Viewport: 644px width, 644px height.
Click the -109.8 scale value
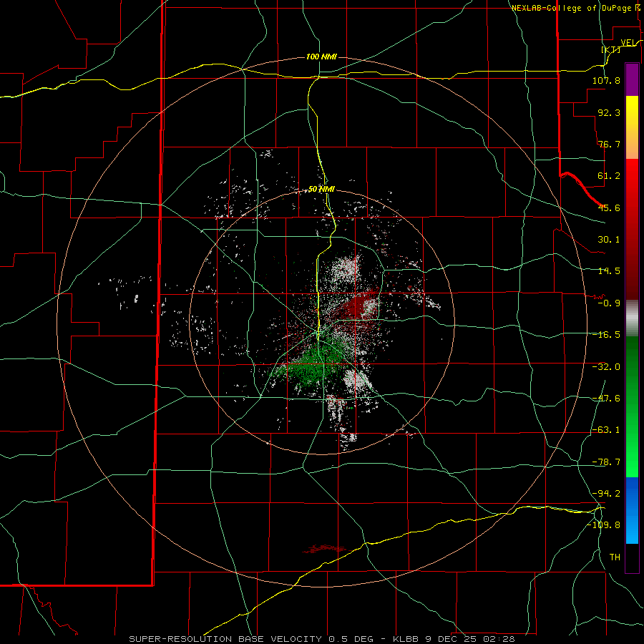click(x=603, y=525)
